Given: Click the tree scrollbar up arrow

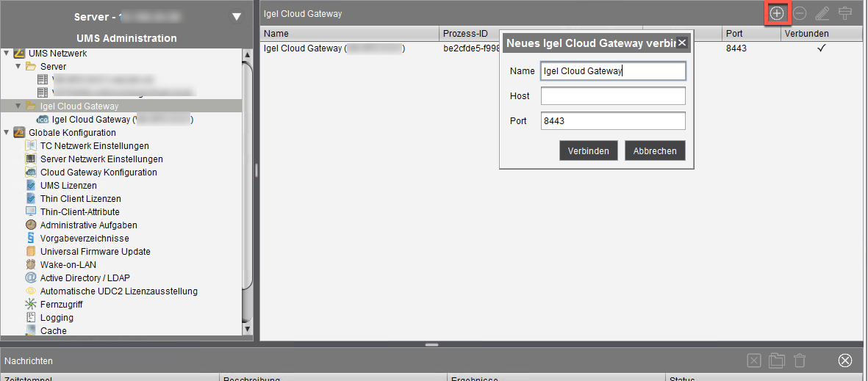Looking at the screenshot, I should tap(248, 54).
